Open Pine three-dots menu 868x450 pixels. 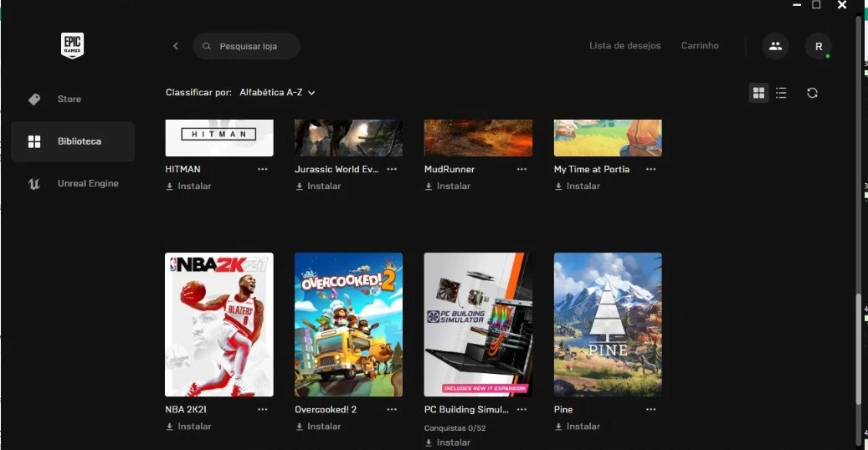pos(651,410)
